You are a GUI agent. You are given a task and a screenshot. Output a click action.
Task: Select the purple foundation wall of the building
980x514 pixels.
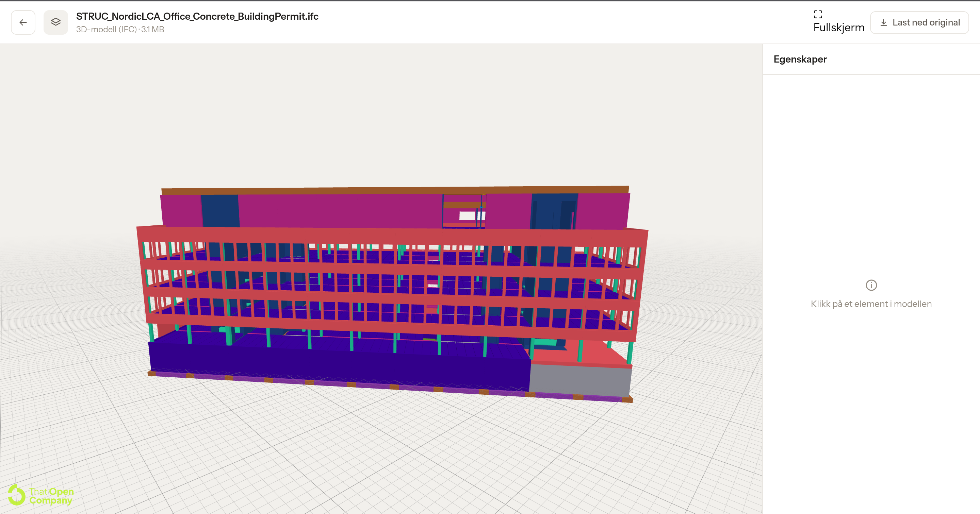tap(339, 365)
